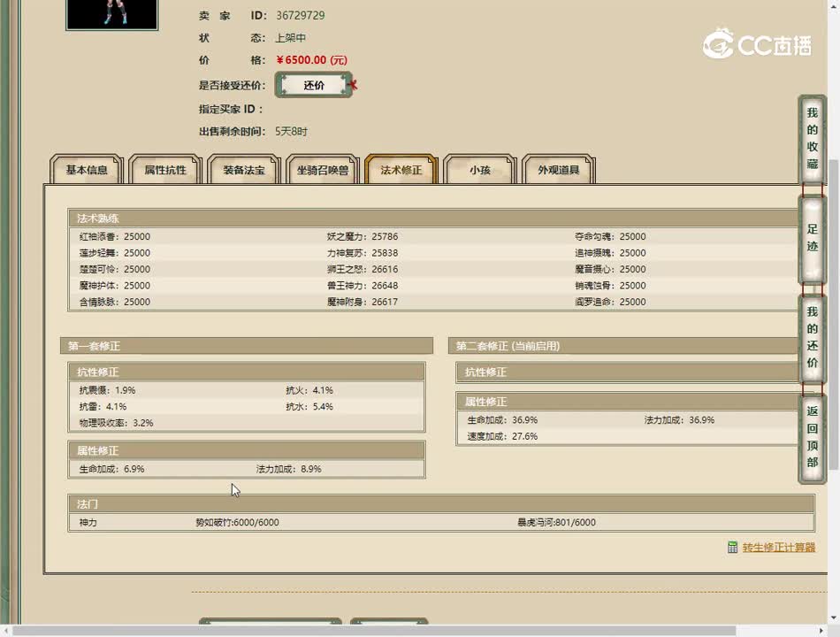Click 返回顶部 to return to top

812,436
